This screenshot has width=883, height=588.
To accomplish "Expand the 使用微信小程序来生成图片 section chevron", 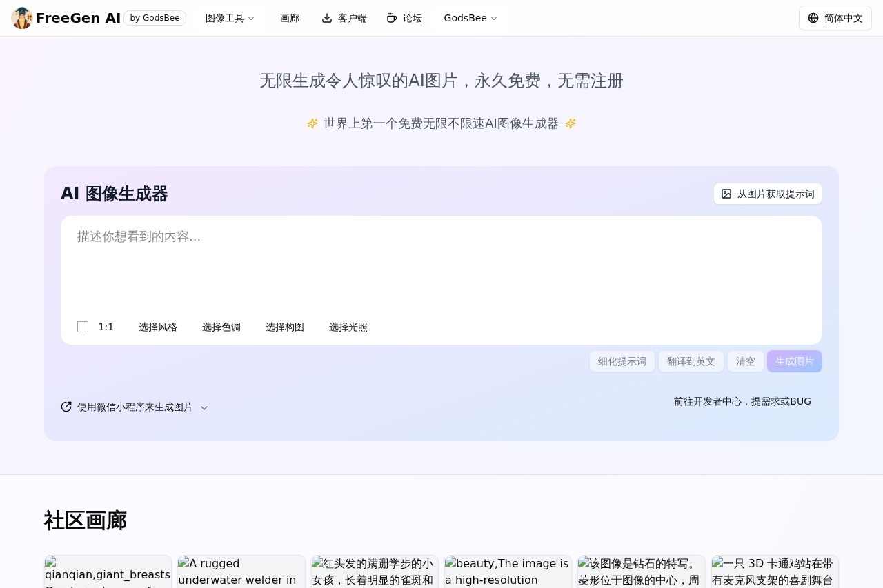I will [204, 407].
